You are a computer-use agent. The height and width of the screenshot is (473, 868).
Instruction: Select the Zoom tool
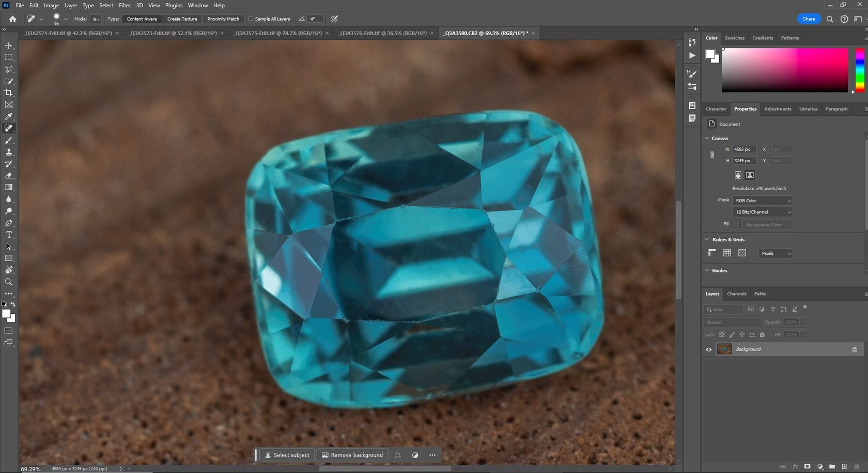[x=8, y=282]
